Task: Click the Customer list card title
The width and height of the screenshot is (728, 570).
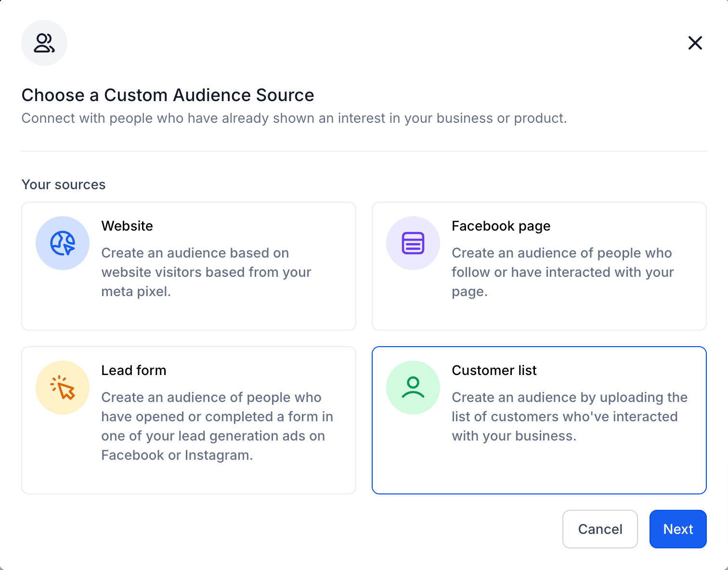Action: [x=494, y=370]
